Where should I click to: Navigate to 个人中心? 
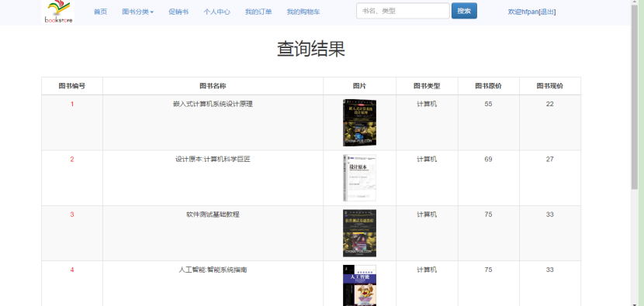coord(216,12)
